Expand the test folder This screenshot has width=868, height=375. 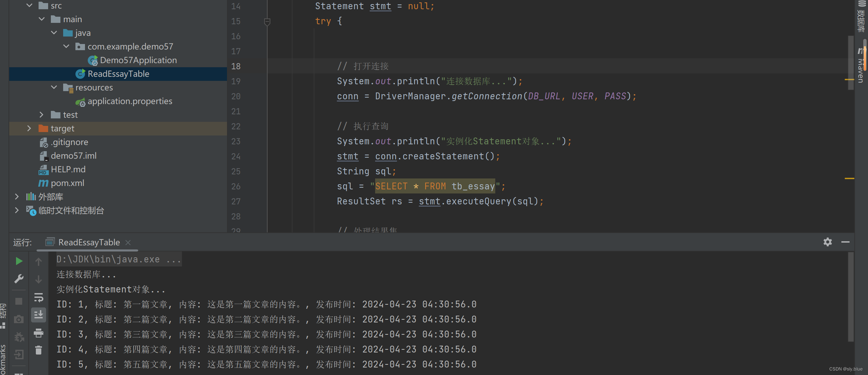pyautogui.click(x=41, y=115)
